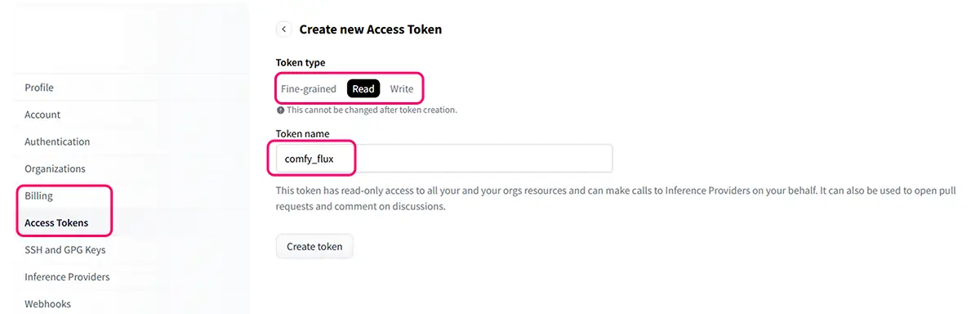Select the Fine-grained token type
The image size is (980, 314).
[309, 88]
